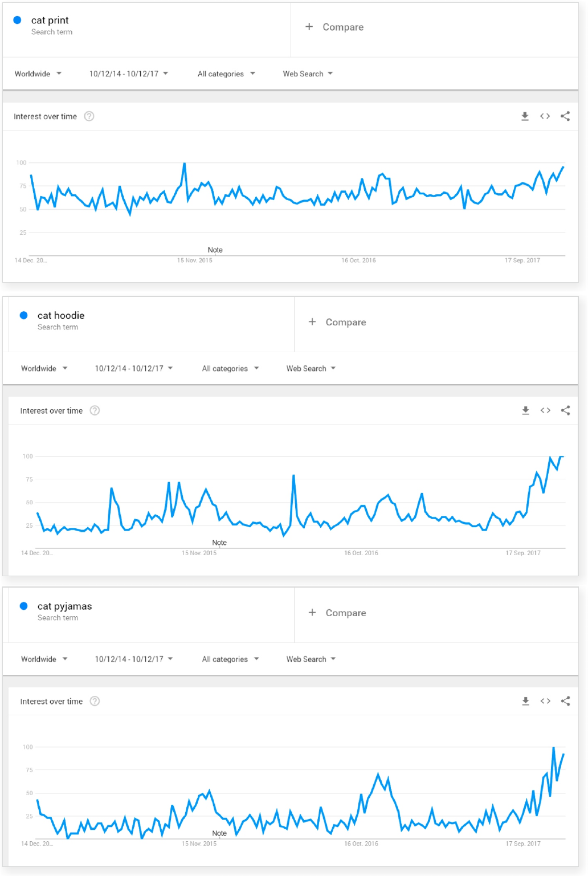Share the cat hoodie interest chart
The image size is (588, 876).
click(565, 410)
